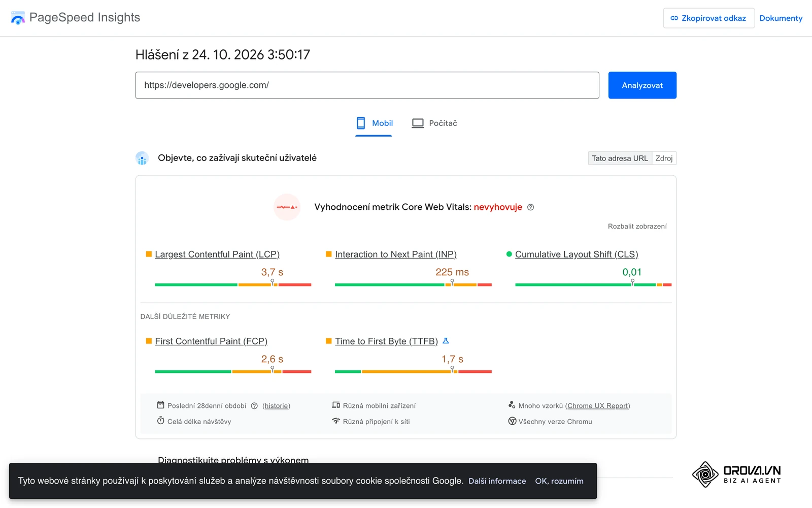Select the Tato adresa URL toggle
Screen dimensions: 812x508
[x=620, y=158]
